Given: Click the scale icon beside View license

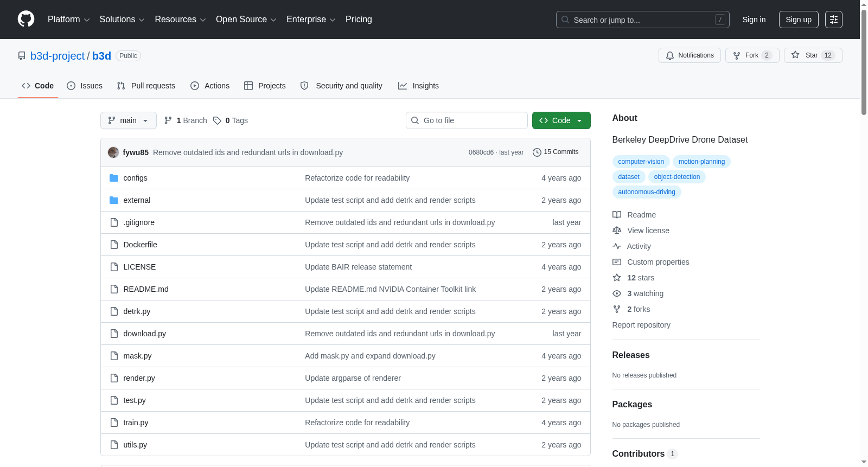Looking at the screenshot, I should coord(617,231).
